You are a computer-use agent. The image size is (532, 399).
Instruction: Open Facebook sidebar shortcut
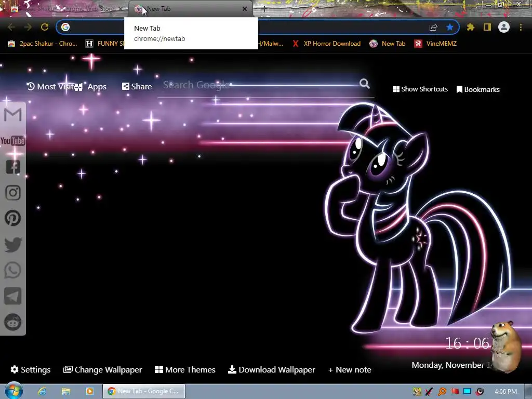point(13,167)
